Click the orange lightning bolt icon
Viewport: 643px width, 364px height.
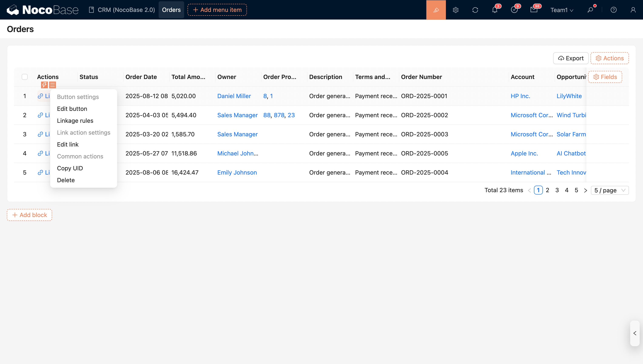point(44,85)
